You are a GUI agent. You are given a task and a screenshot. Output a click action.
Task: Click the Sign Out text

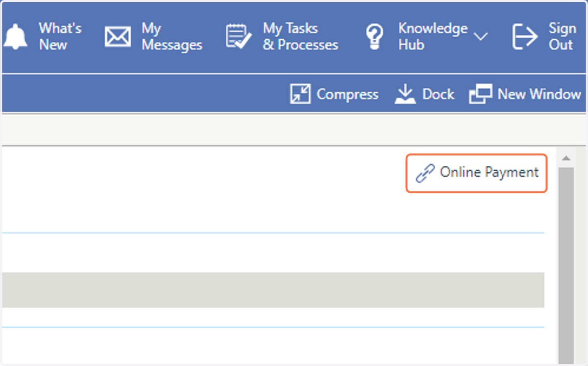point(562,36)
